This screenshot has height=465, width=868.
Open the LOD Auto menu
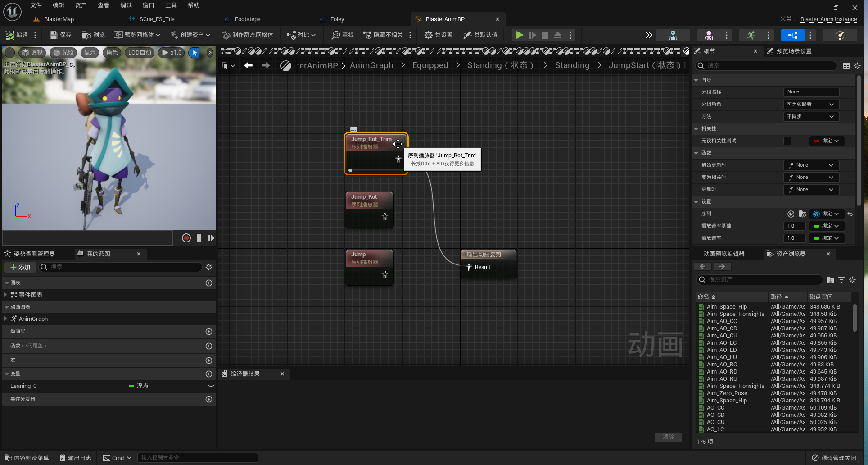[x=140, y=53]
